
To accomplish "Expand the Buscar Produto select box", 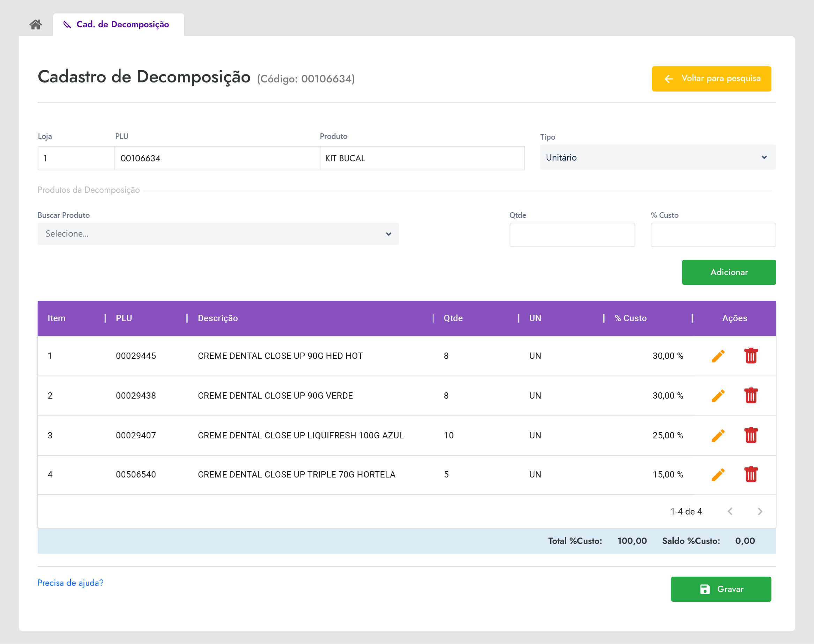I will 218,234.
